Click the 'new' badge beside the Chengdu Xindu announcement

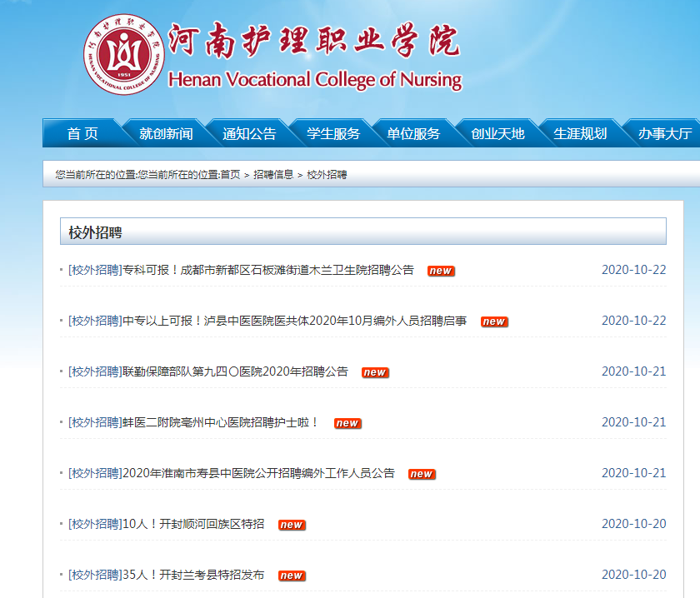click(441, 271)
